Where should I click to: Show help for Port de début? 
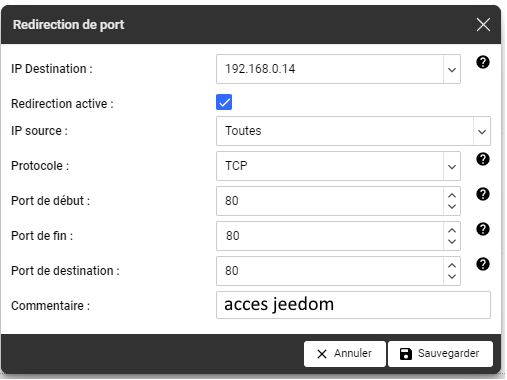point(483,194)
